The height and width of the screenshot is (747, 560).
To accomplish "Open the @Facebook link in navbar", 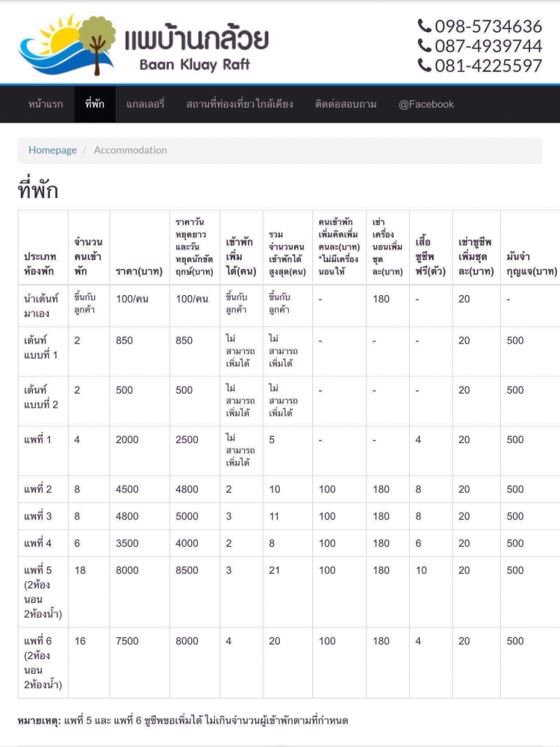I will click(426, 105).
